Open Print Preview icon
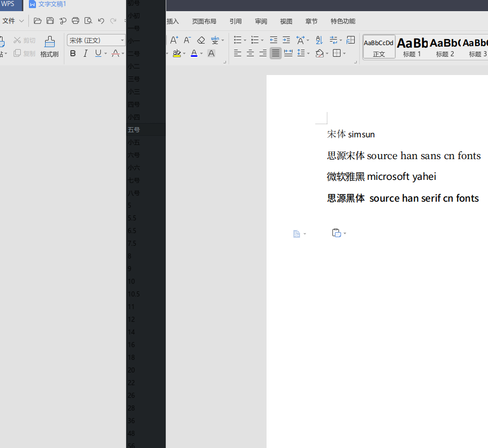 88,21
